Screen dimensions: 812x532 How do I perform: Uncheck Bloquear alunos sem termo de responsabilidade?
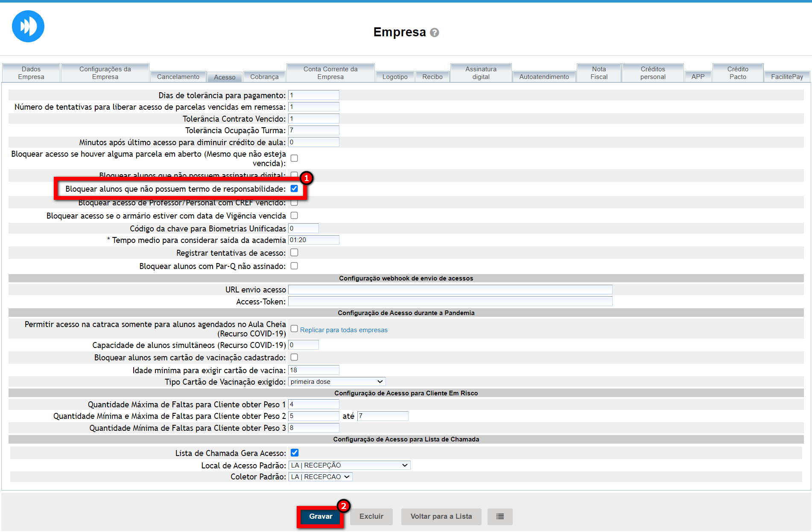coord(294,189)
